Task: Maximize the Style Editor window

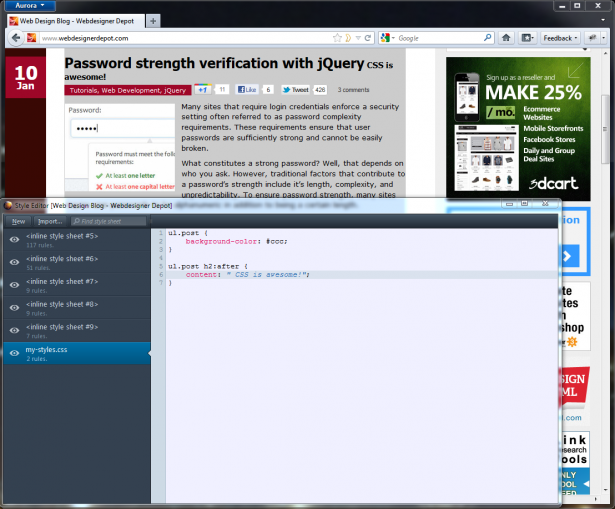Action: [x=524, y=204]
